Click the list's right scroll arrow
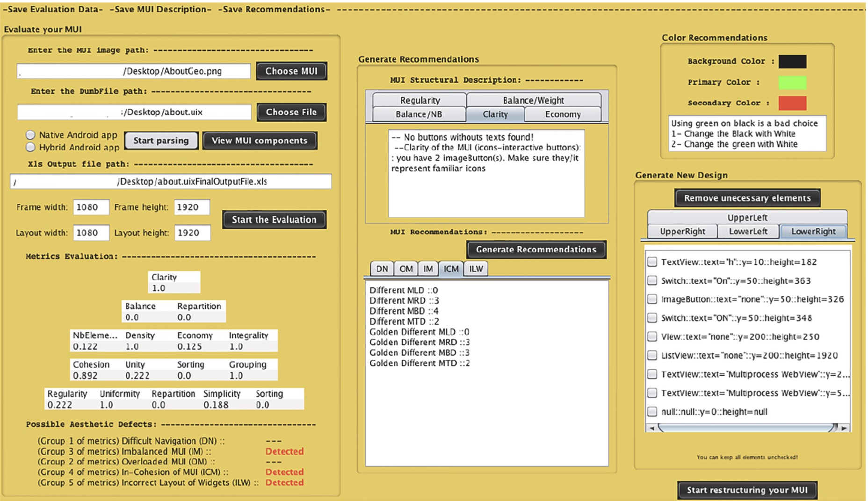This screenshot has width=868, height=501. pos(844,428)
